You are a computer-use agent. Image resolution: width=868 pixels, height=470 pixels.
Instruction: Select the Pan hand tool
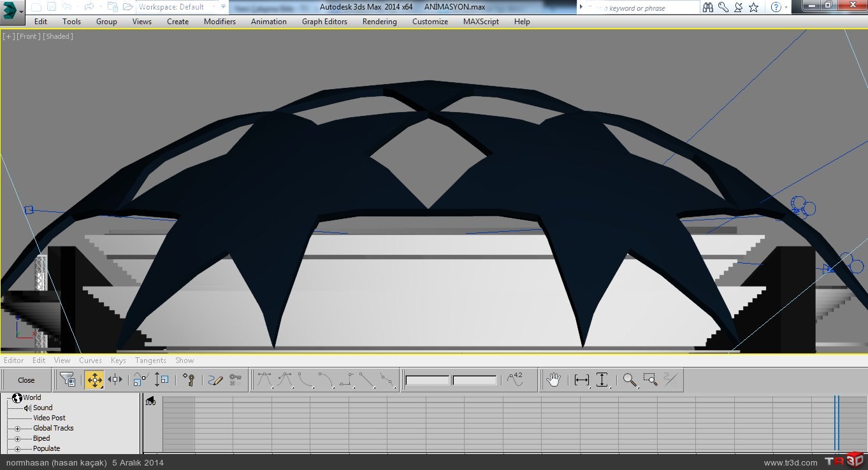554,380
